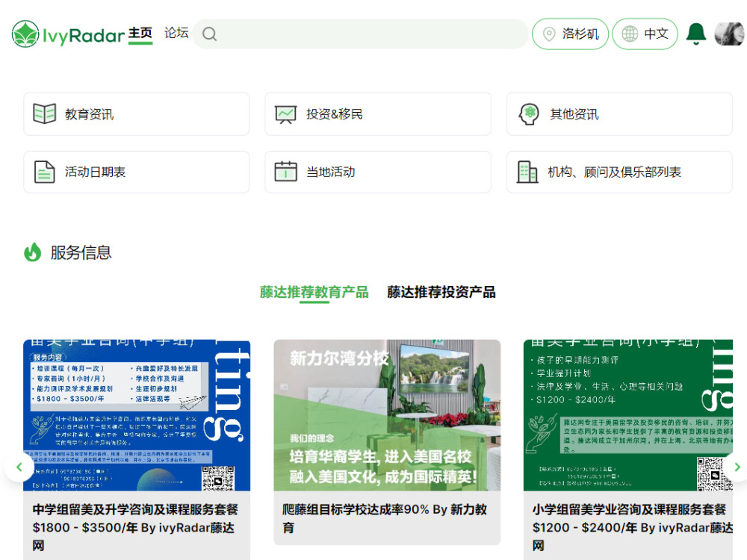Click the 活动日期表 document icon
The image size is (747, 560).
(45, 172)
